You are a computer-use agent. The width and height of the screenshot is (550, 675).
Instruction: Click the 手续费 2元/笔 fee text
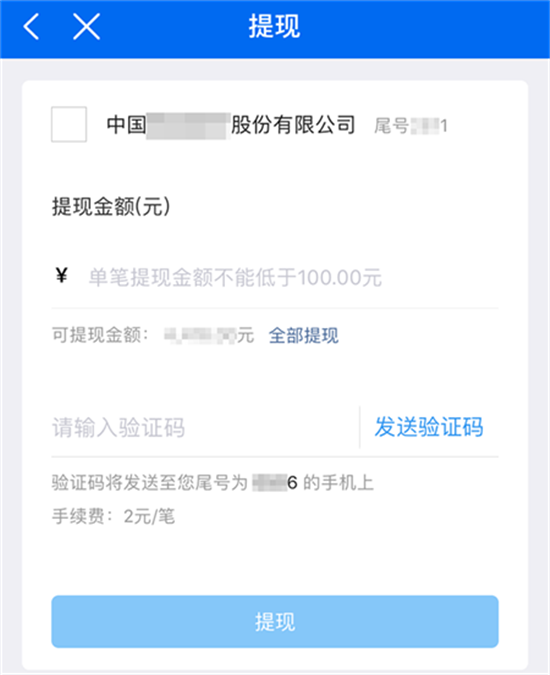click(113, 516)
